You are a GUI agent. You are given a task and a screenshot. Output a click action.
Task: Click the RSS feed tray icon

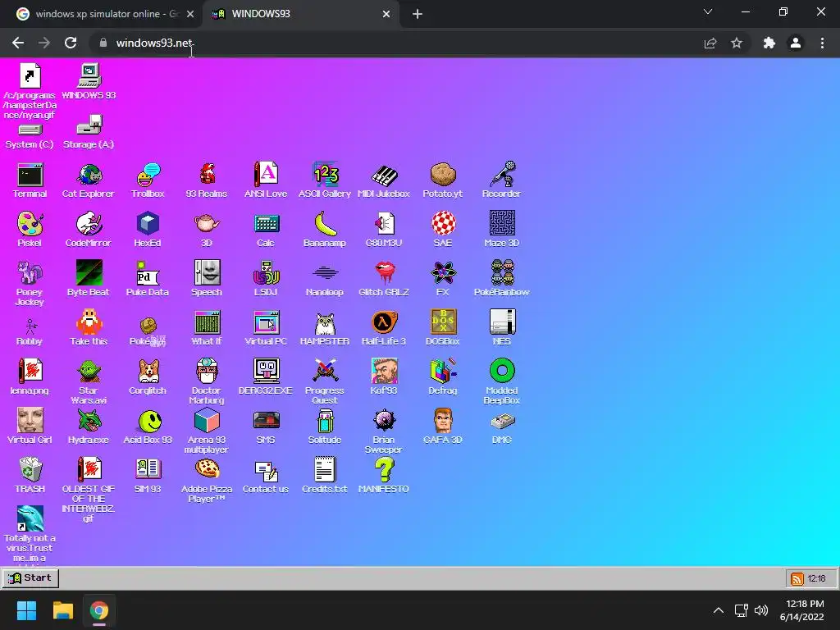point(797,578)
